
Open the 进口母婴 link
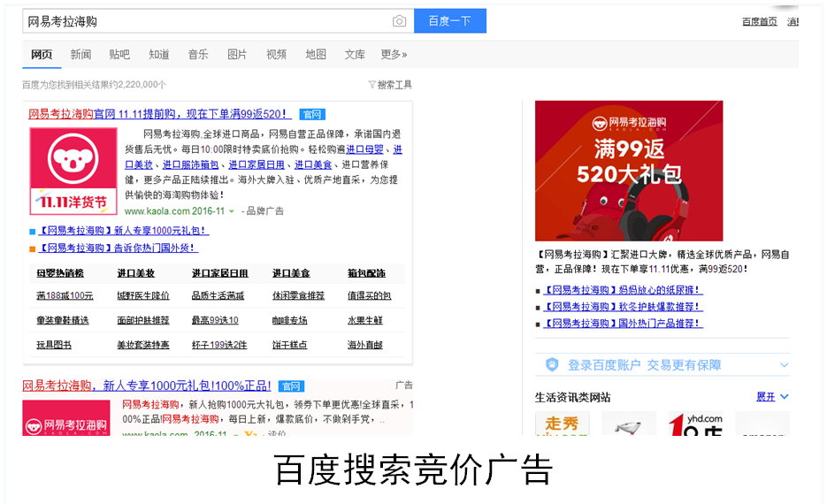pos(365,149)
